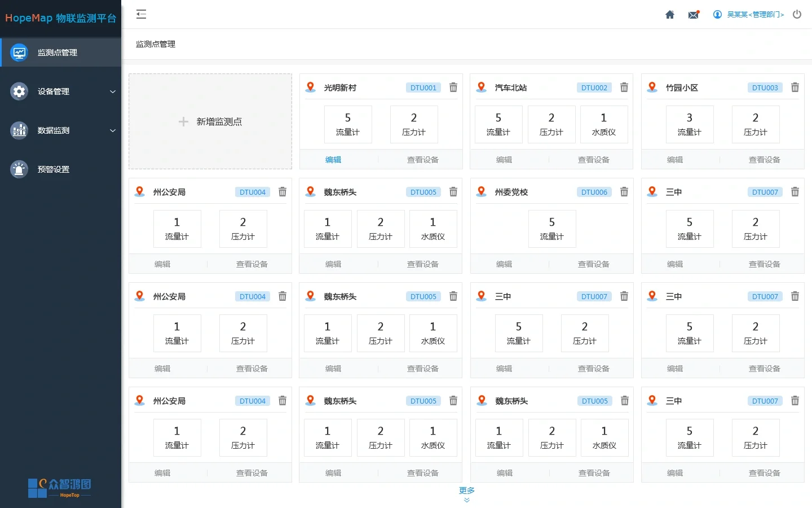
Task: Open the home icon in the top bar
Action: click(x=669, y=14)
